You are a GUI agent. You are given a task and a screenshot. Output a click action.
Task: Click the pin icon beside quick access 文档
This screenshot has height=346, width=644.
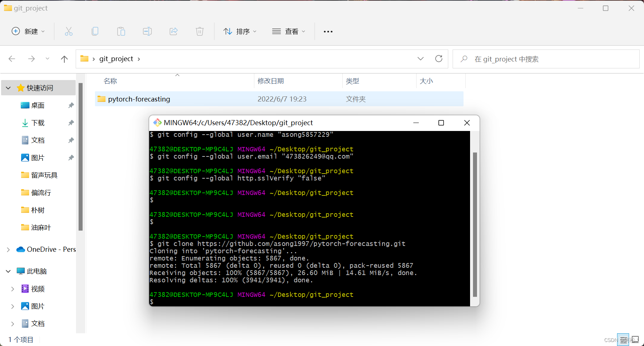(71, 140)
